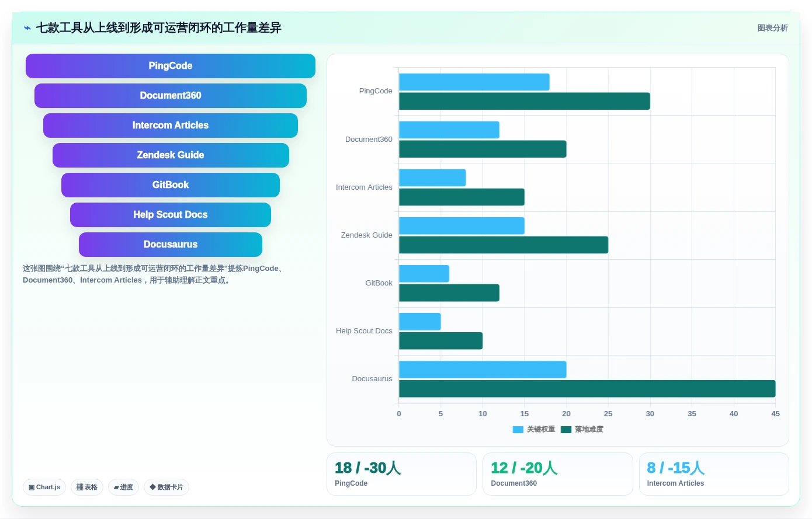The height and width of the screenshot is (519, 812).
Task: Open the 12 / -20人 Document360 data card
Action: coord(558,474)
